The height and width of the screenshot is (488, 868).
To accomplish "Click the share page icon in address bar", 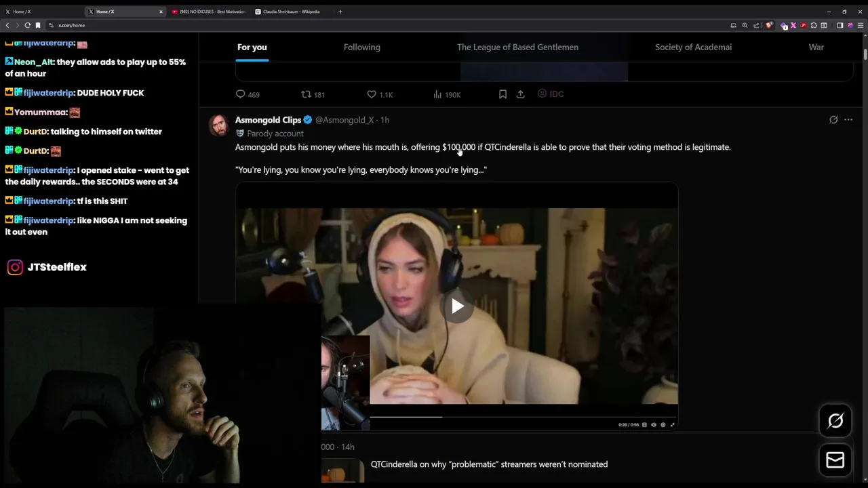I will click(x=756, y=25).
